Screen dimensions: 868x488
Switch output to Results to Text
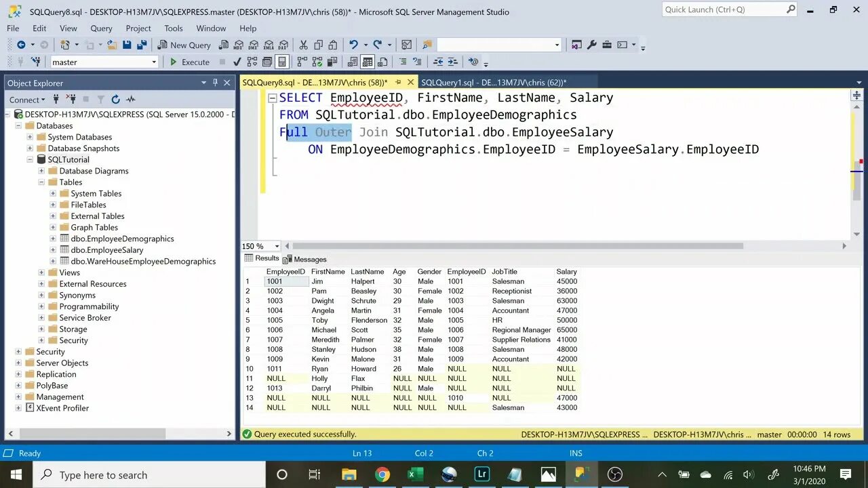(x=352, y=62)
